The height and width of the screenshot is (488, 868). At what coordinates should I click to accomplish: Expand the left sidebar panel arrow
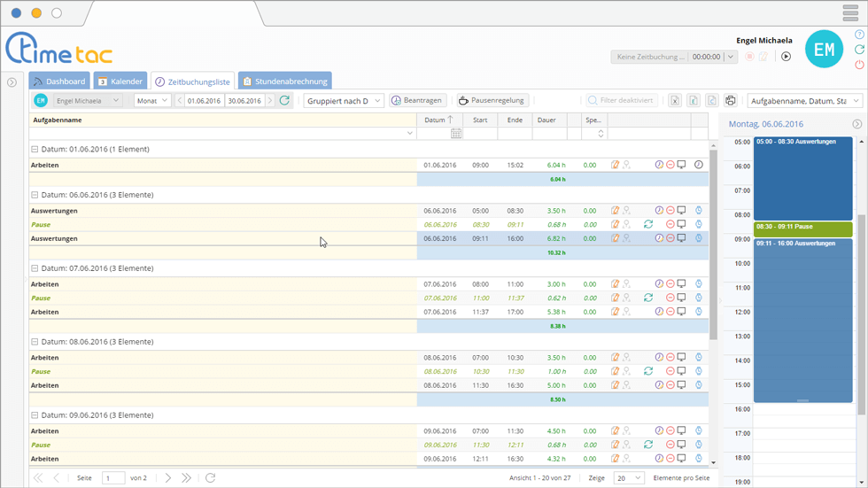click(12, 82)
